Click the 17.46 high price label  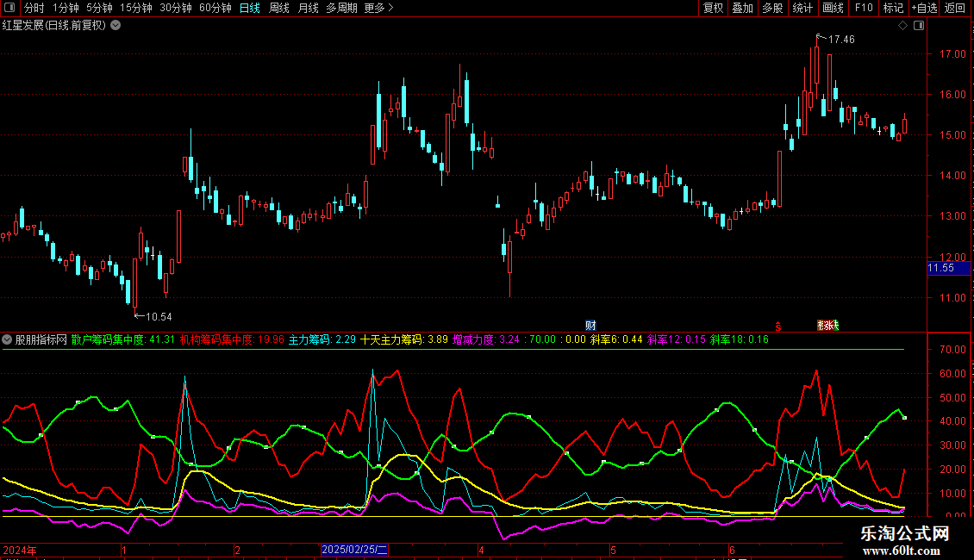(841, 40)
